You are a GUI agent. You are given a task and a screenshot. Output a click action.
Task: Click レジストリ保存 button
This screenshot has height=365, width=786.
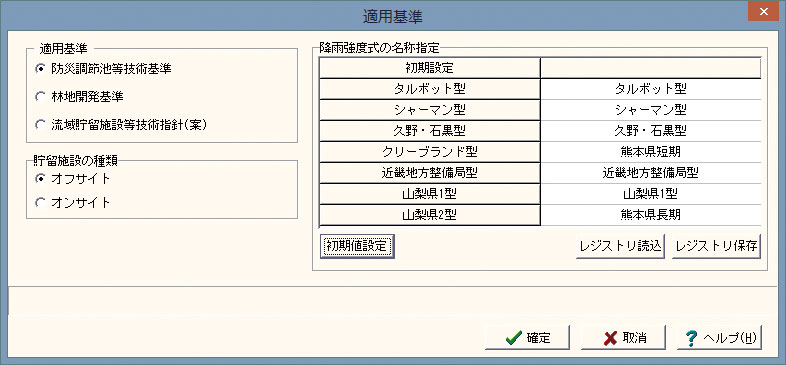[x=716, y=246]
